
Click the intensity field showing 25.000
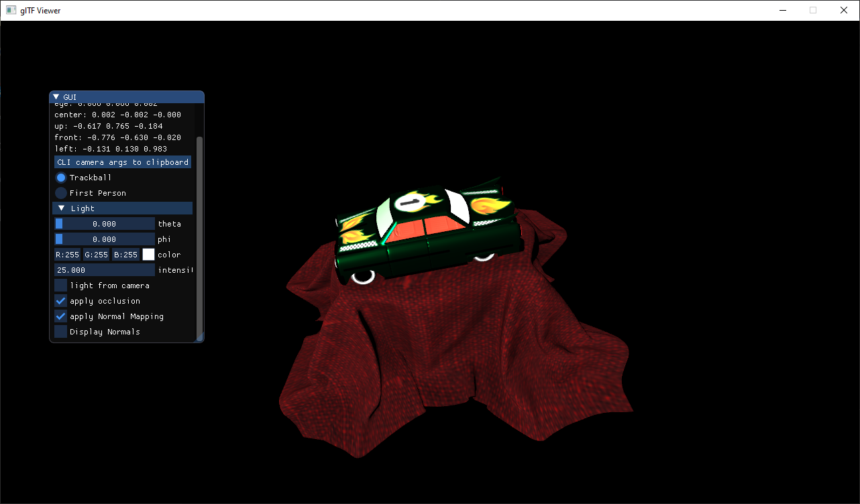click(x=105, y=270)
